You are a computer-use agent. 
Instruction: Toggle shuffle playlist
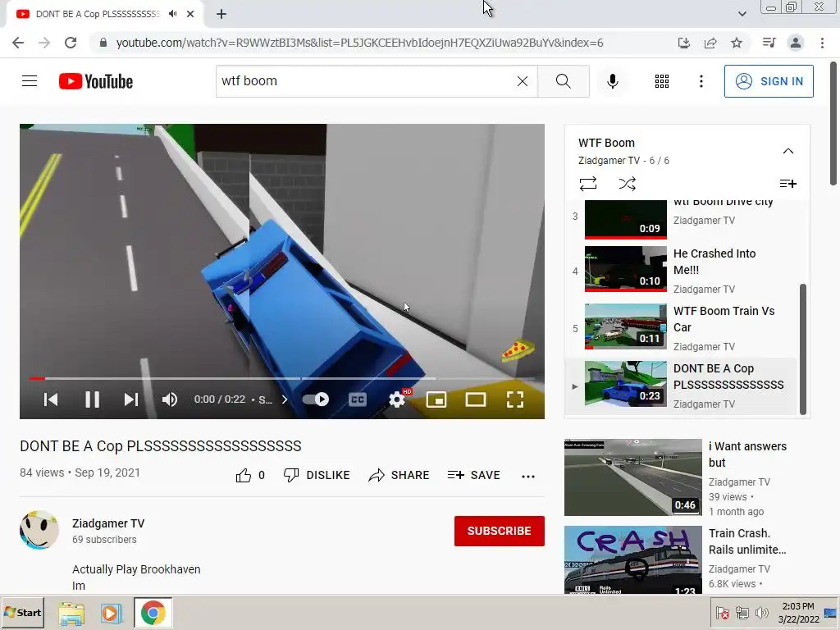627,184
